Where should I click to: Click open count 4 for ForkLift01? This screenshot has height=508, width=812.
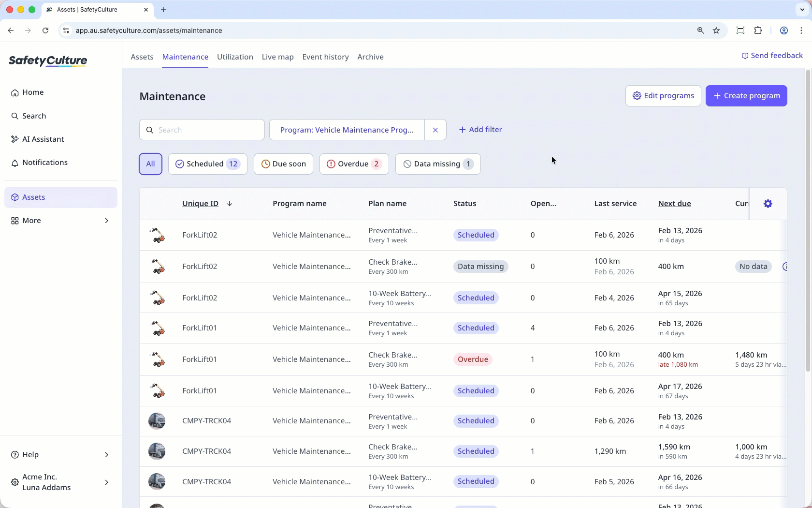[x=533, y=328]
